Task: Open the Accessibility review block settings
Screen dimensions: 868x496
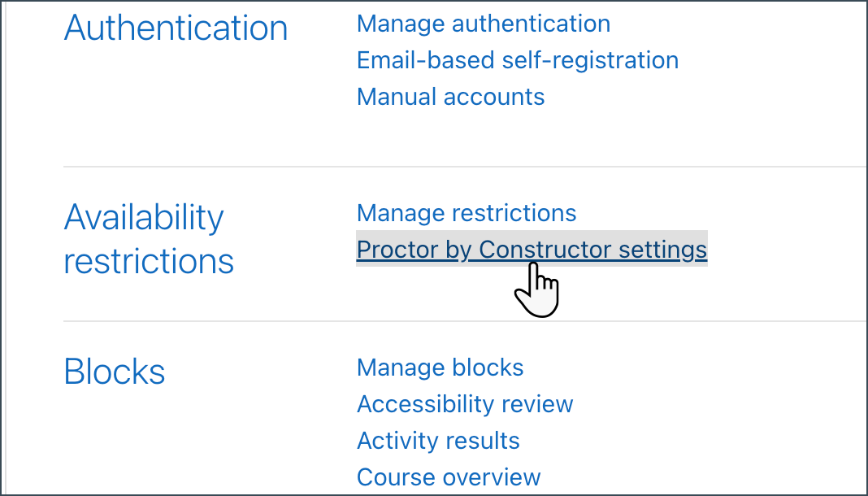Action: [x=465, y=404]
